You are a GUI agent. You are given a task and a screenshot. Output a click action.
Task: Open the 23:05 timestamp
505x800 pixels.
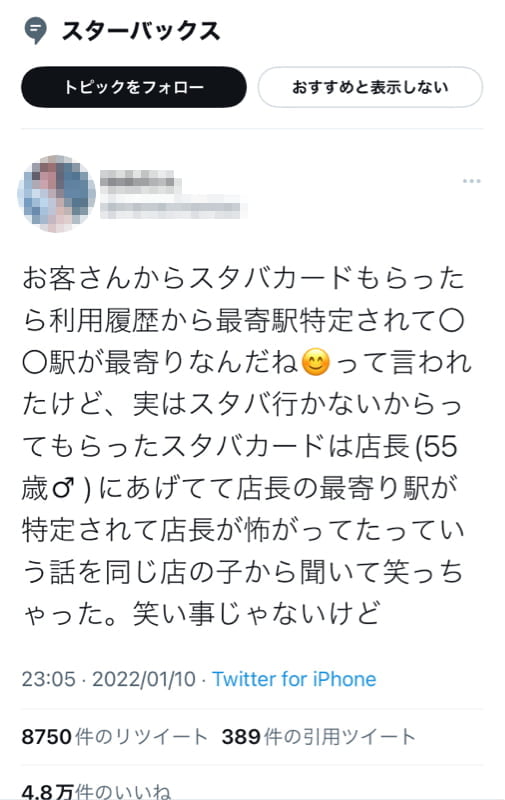[x=48, y=679]
